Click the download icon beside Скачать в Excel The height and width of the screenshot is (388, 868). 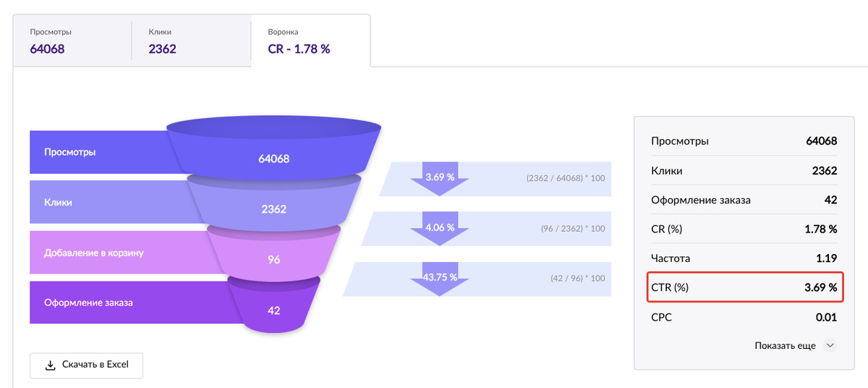[x=50, y=365]
